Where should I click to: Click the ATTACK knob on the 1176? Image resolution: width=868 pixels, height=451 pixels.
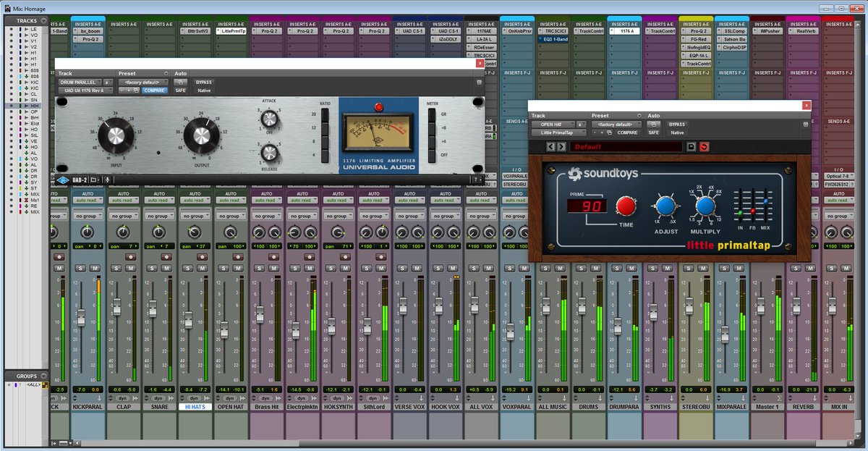pos(270,120)
